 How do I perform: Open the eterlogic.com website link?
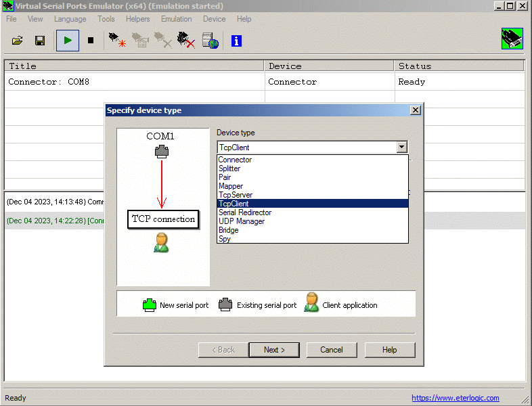click(455, 398)
